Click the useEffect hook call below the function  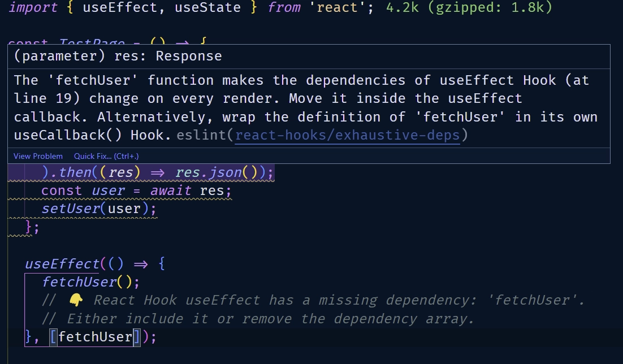[62, 264]
